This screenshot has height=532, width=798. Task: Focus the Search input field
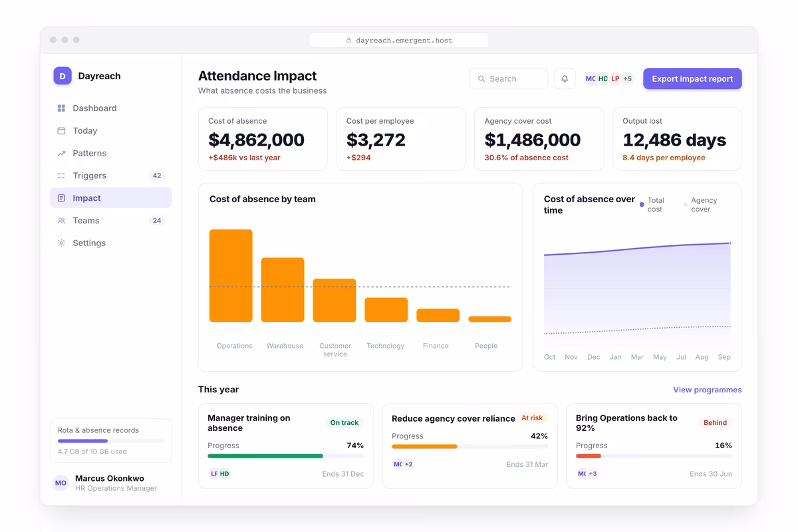click(509, 78)
